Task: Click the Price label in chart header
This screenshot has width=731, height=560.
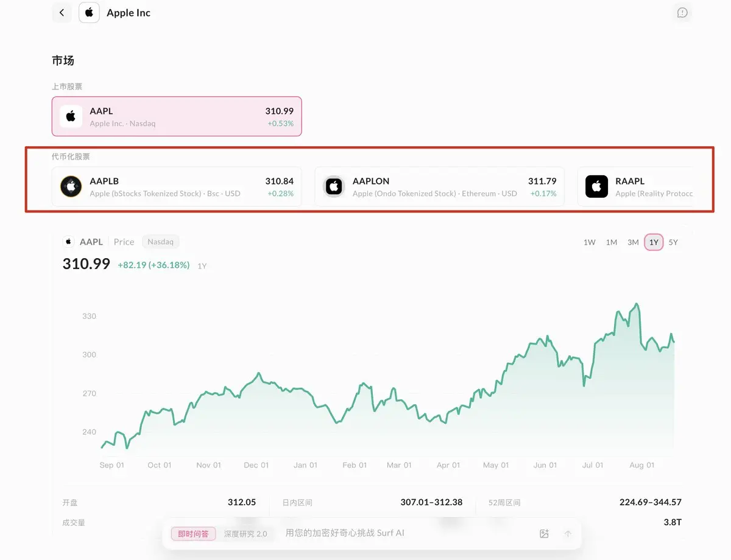Action: pos(124,242)
